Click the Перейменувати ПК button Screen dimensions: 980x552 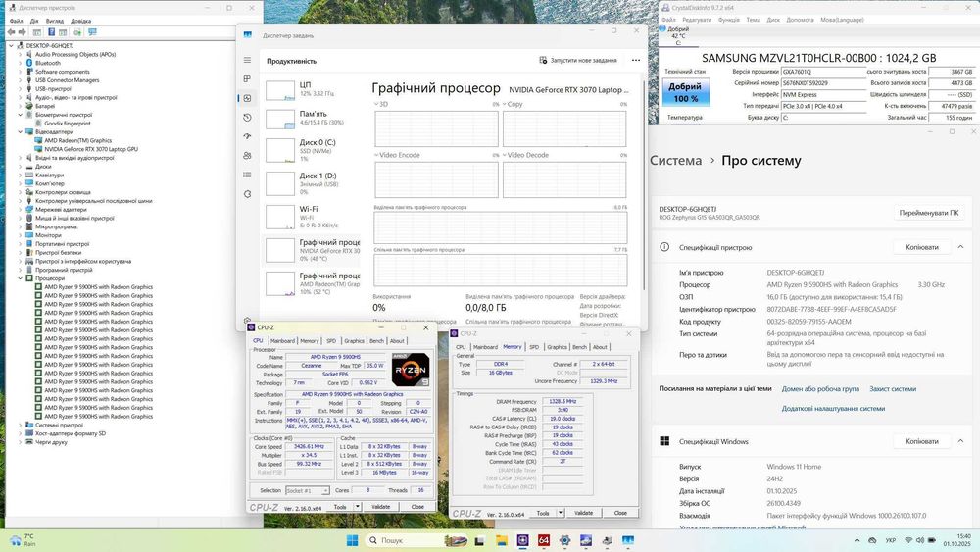click(x=928, y=213)
